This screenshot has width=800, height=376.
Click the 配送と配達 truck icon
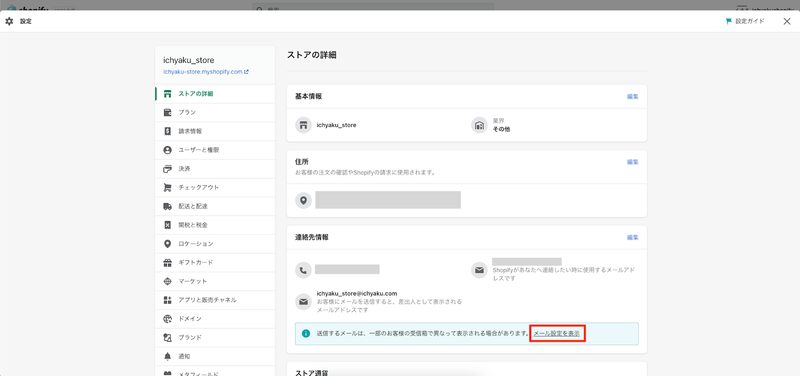[x=167, y=206]
